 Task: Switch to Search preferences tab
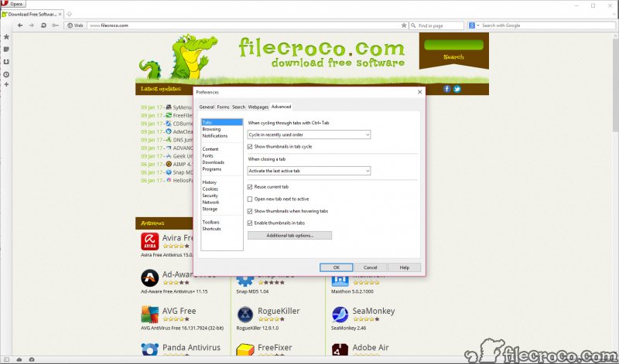[238, 107]
